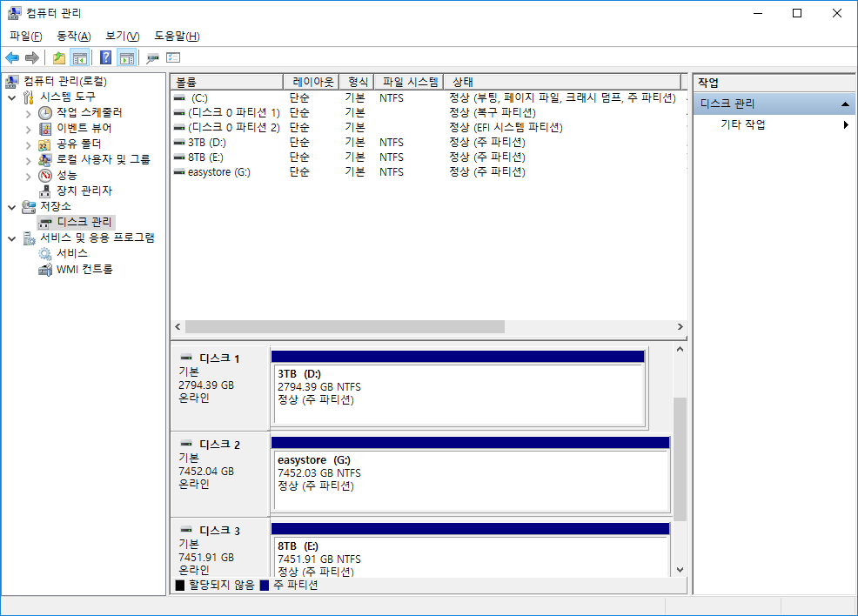This screenshot has height=616, width=858.
Task: Click the Back arrow toolbar icon
Action: pos(12,57)
